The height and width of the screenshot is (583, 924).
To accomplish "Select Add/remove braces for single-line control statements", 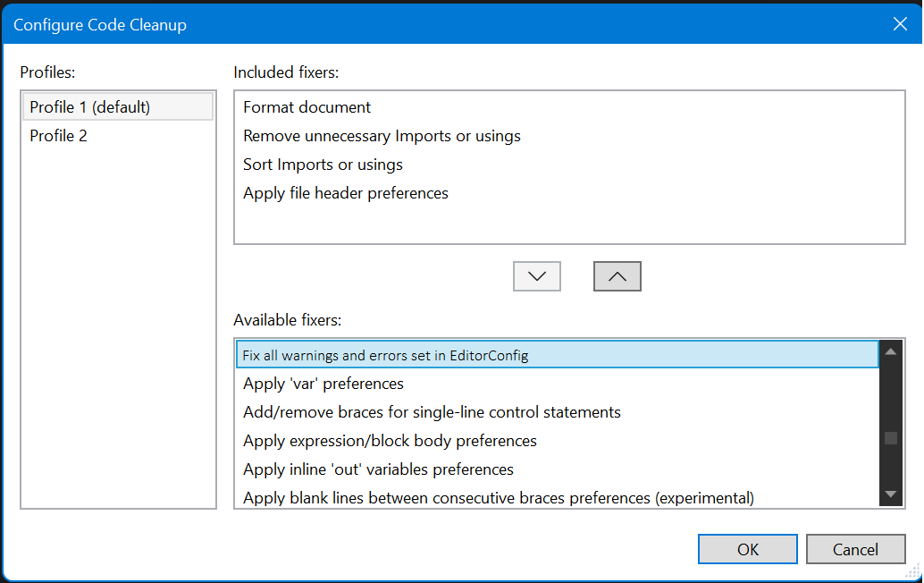I will (x=432, y=412).
